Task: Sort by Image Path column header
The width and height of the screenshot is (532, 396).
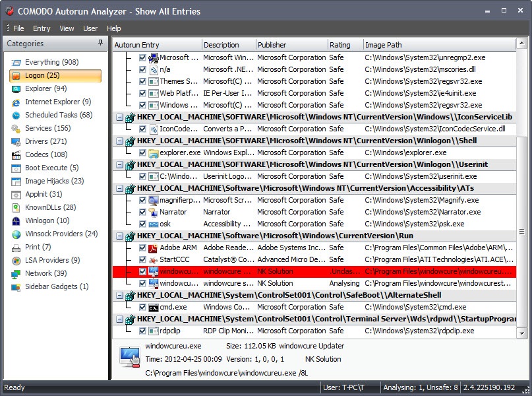Action: pos(440,45)
